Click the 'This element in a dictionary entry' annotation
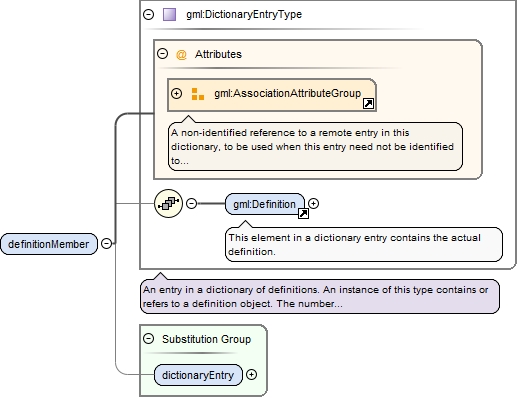 click(364, 244)
